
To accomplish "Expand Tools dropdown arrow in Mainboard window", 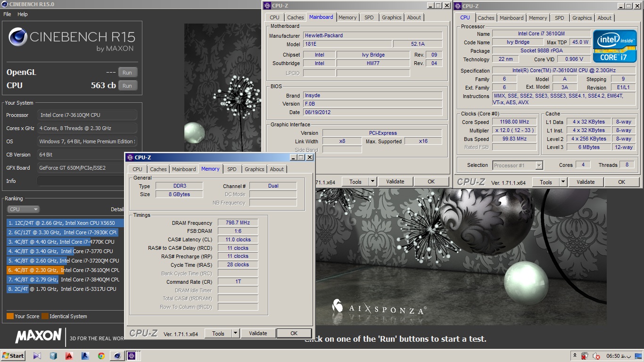I will click(x=372, y=181).
